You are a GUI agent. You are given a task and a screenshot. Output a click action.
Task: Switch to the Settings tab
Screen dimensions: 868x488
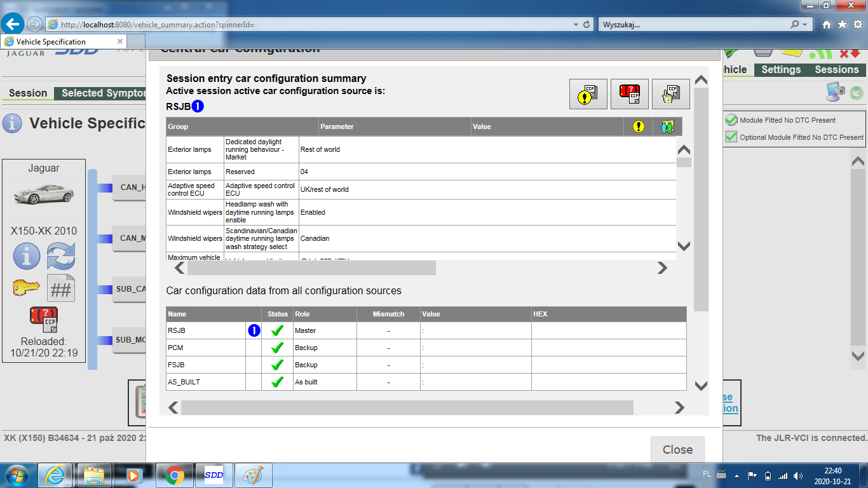[781, 70]
